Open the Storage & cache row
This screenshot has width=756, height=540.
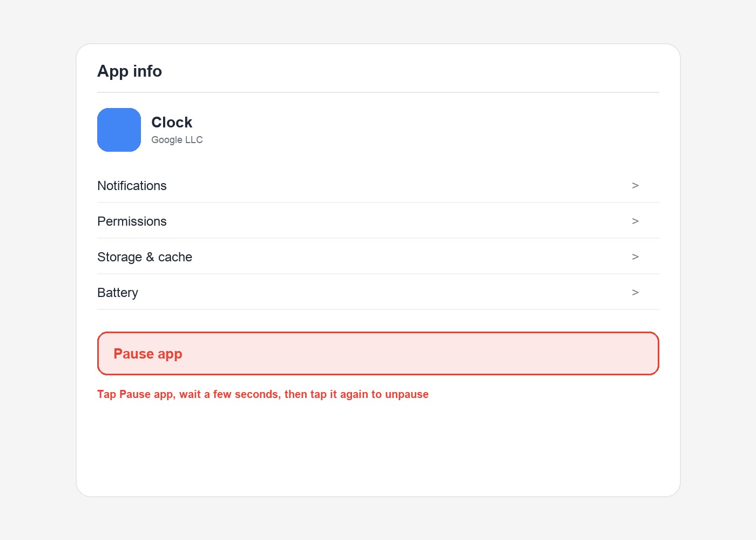pos(378,256)
